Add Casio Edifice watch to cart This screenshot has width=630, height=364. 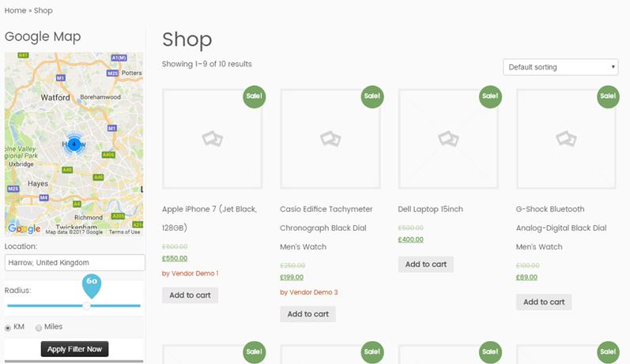click(307, 313)
